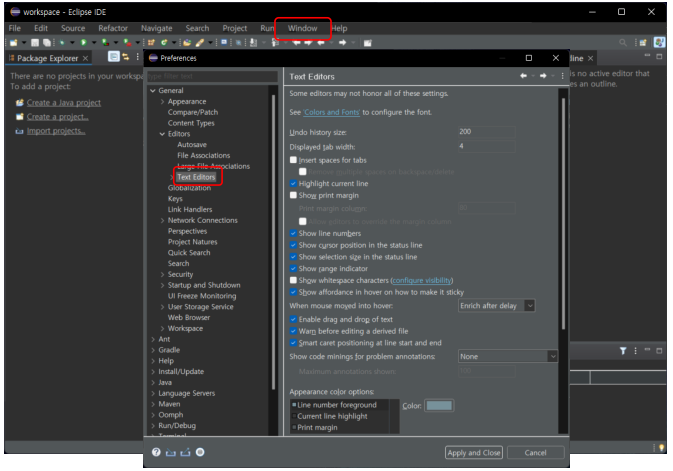The height and width of the screenshot is (471, 673).
Task: Click the Import preferences icon
Action: coord(171,452)
